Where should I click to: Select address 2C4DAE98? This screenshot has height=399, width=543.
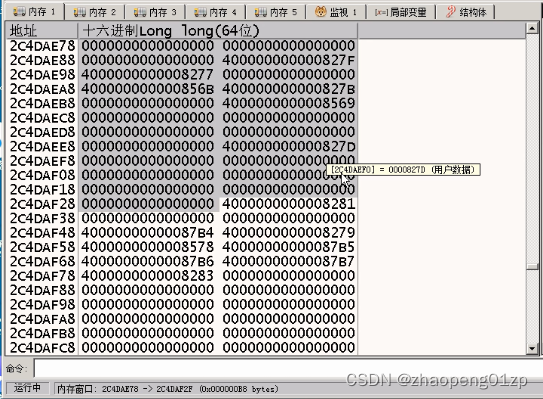tap(42, 74)
